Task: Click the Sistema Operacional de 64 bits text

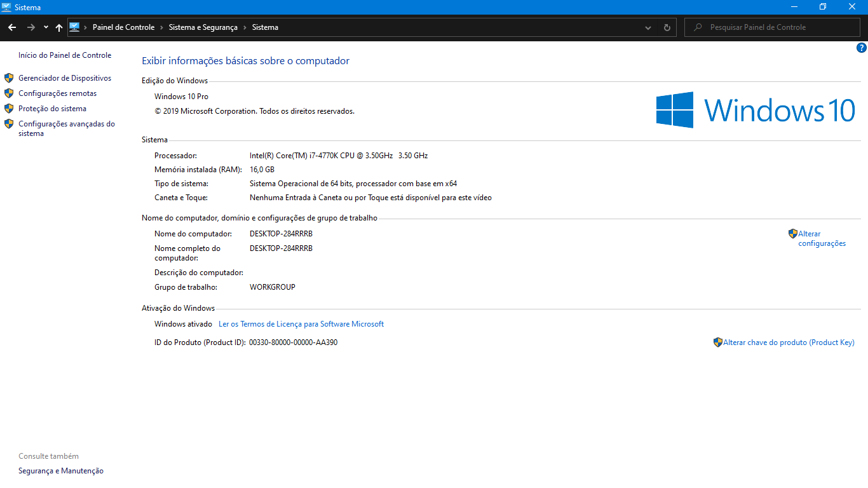Action: coord(353,184)
